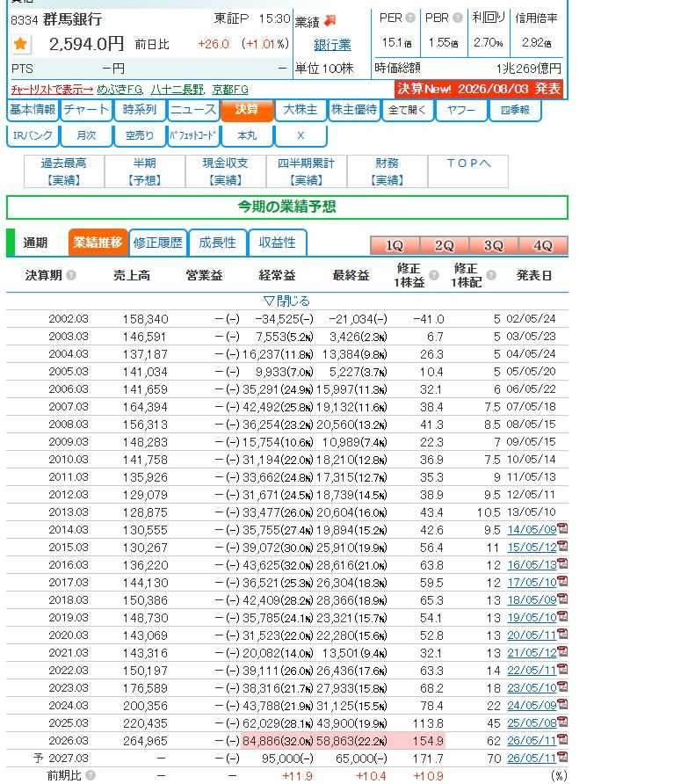Viewport: 688px width, 784px height.
Task: Open the 四季報 link tab
Action: (x=515, y=110)
